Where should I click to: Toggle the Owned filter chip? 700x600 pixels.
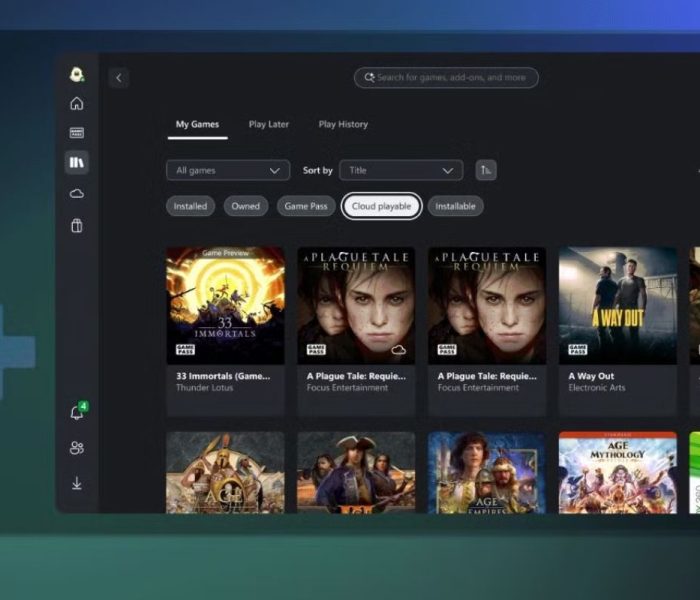[x=246, y=206]
